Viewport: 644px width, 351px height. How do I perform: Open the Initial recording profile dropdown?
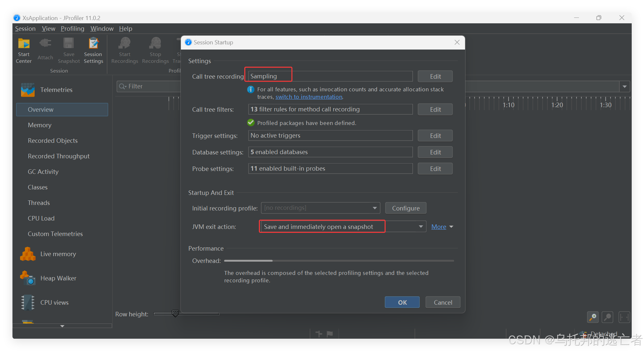tap(374, 208)
